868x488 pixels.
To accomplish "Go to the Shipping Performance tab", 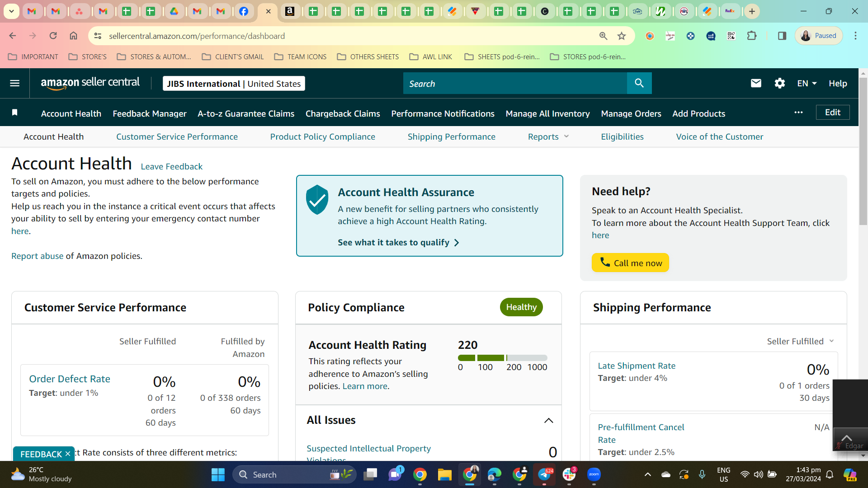I will (451, 136).
